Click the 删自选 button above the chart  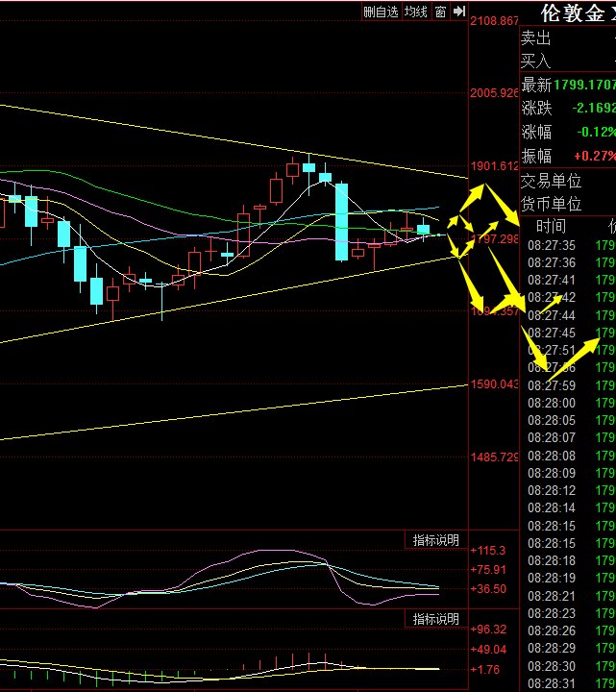[x=382, y=12]
